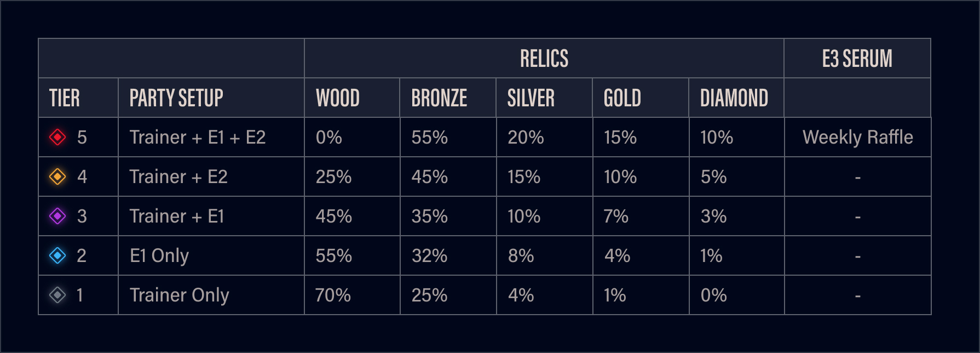The image size is (980, 353).
Task: Click the RELICS column group header
Action: tap(544, 59)
